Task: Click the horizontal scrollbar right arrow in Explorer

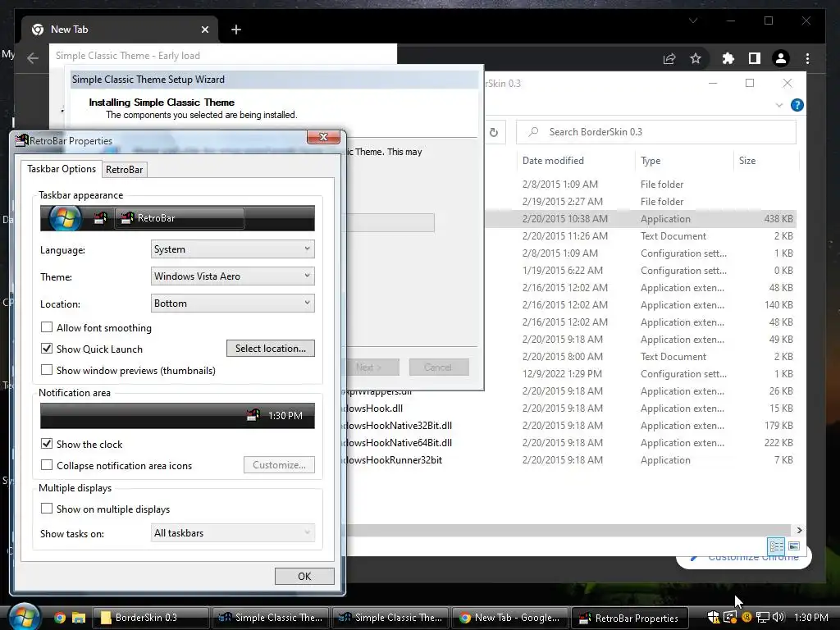Action: (x=799, y=531)
